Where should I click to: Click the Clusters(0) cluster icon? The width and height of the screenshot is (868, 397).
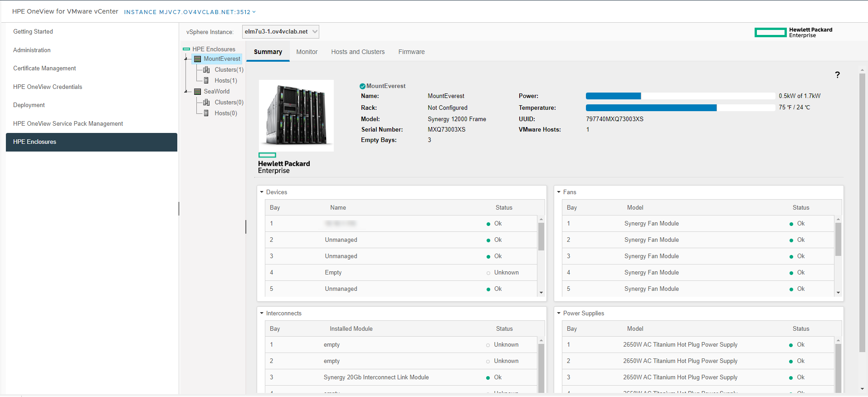click(x=206, y=102)
